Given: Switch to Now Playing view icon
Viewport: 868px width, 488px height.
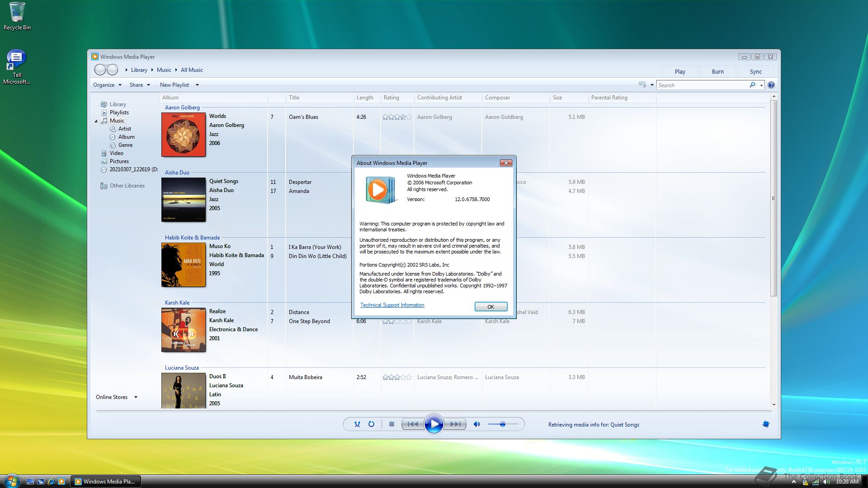Looking at the screenshot, I should click(x=766, y=424).
